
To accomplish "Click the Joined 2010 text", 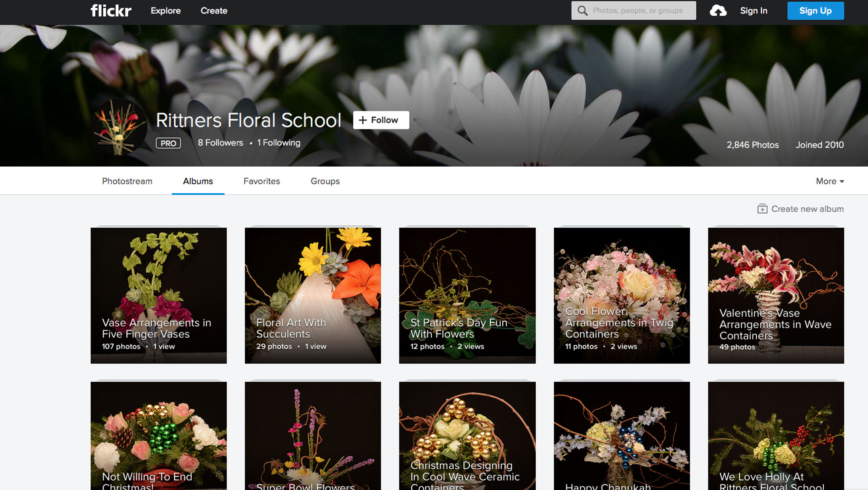I will coord(819,145).
